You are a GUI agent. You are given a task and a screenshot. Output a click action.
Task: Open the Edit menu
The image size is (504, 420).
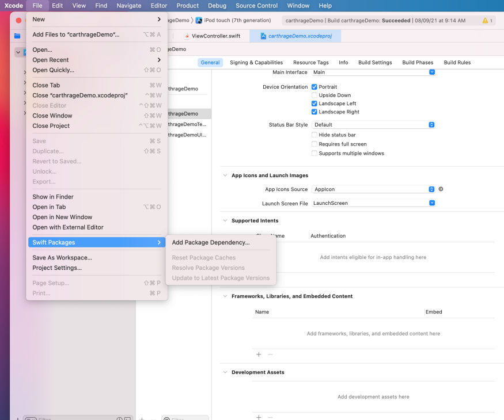[x=57, y=6]
